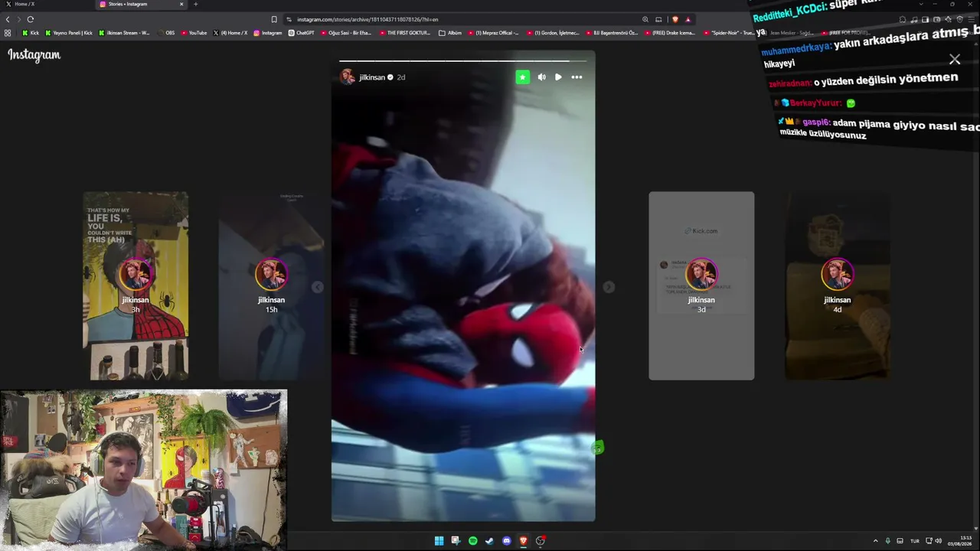980x551 pixels.
Task: Open the Instagram bookmark
Action: 268,33
